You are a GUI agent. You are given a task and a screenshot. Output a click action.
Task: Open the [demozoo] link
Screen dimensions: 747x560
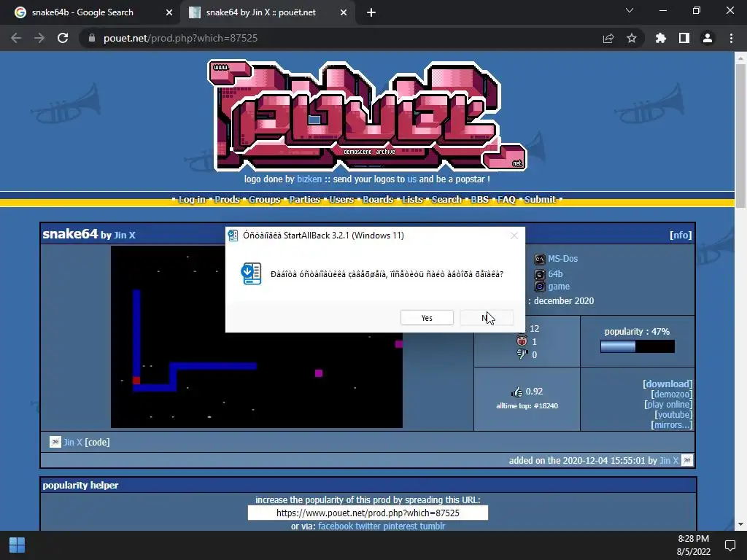point(672,394)
